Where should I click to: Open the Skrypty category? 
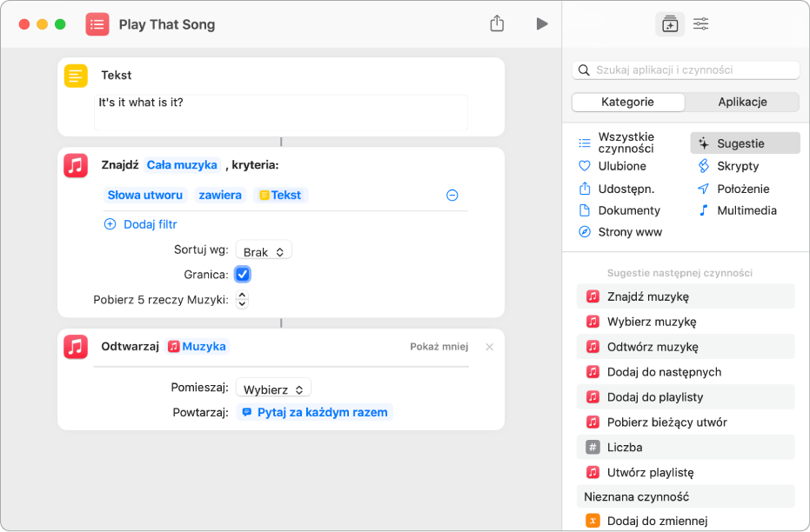pyautogui.click(x=728, y=166)
